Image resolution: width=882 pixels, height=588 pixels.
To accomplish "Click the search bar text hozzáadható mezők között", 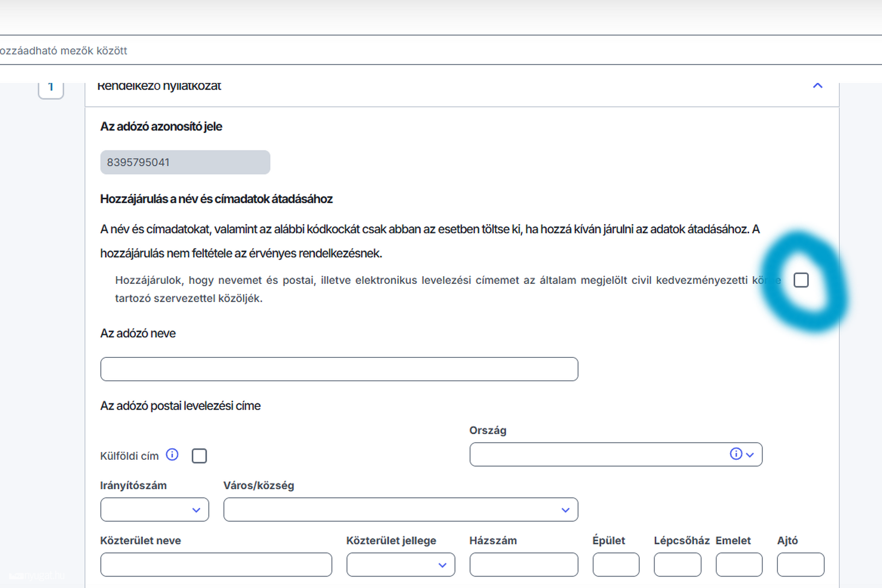I will tap(63, 51).
